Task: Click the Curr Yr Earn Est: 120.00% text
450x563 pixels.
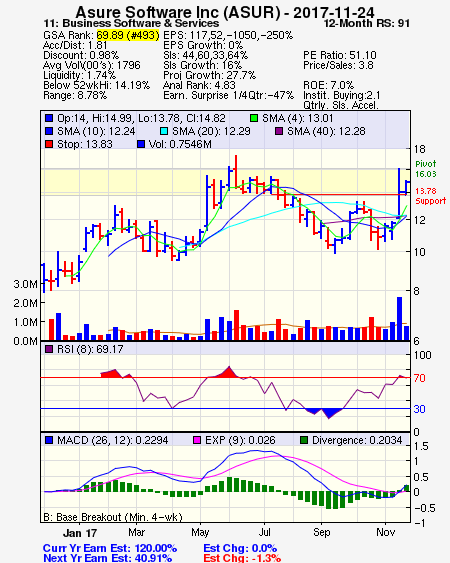Action: 110,548
